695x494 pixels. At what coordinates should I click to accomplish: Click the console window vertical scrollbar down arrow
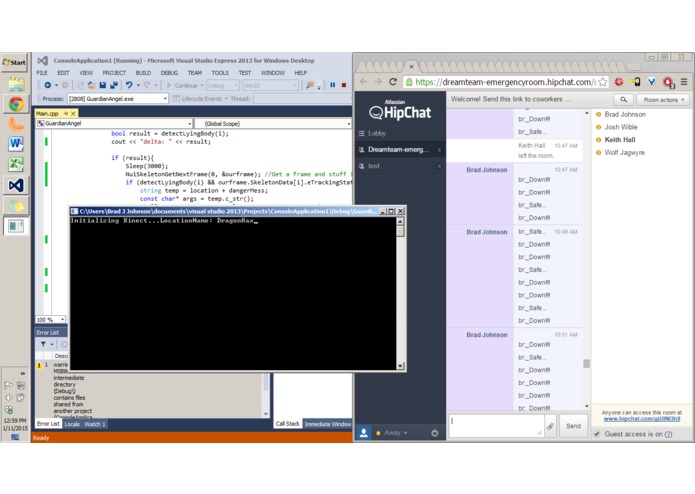tap(400, 366)
